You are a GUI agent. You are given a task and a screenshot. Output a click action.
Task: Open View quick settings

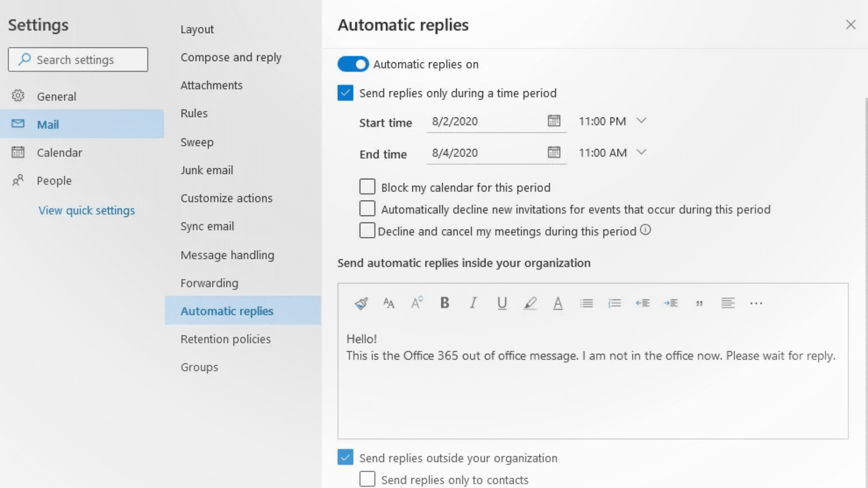(x=87, y=210)
